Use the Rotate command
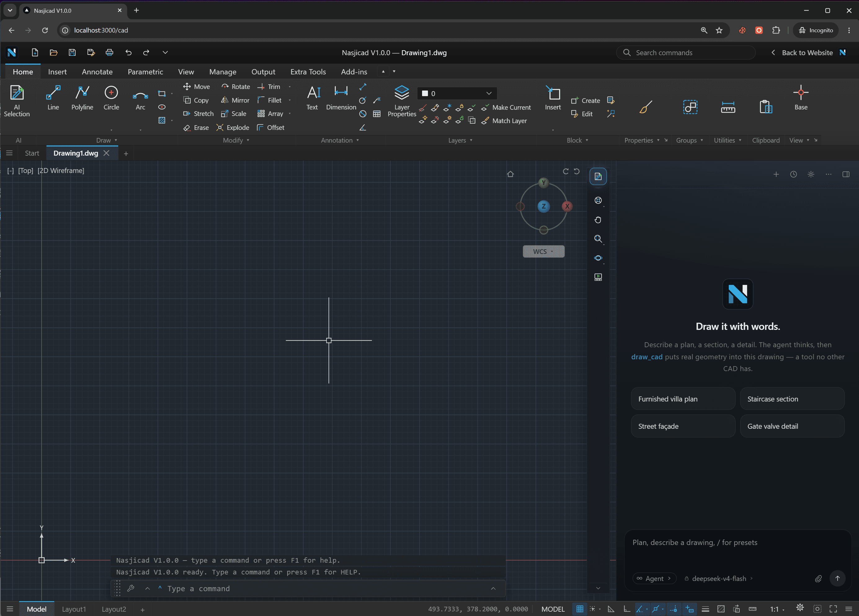 coord(236,87)
